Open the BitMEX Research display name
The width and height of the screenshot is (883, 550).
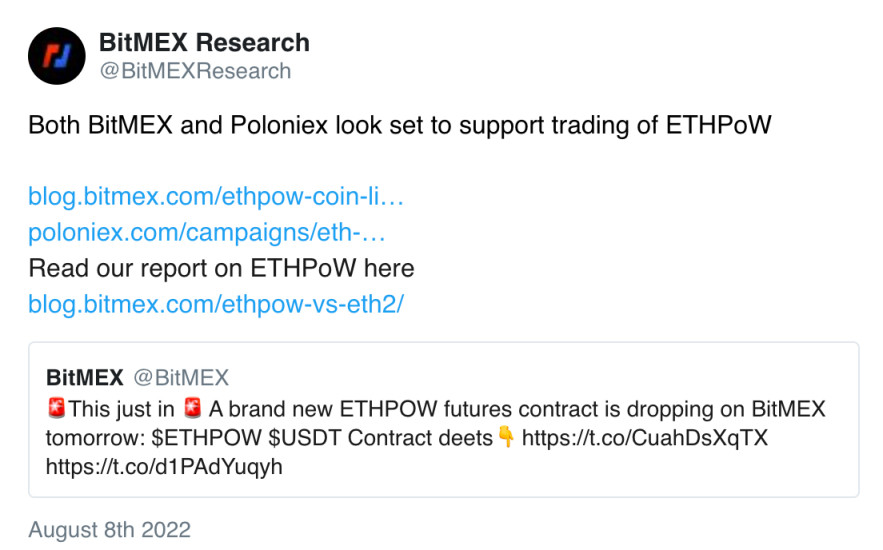pos(204,43)
